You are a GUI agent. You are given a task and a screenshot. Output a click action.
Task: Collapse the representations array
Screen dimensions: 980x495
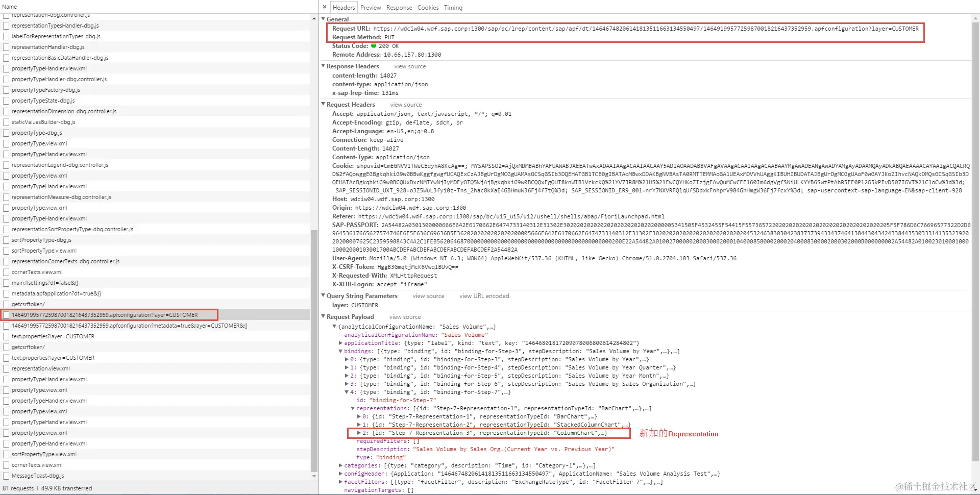(353, 408)
